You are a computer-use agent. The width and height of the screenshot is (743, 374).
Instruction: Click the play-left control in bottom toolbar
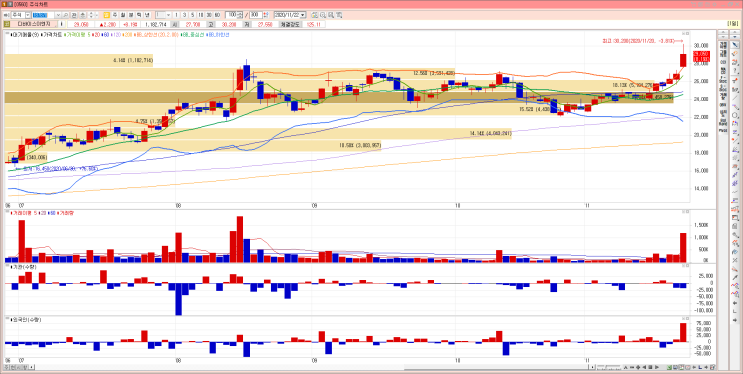(x=644, y=367)
